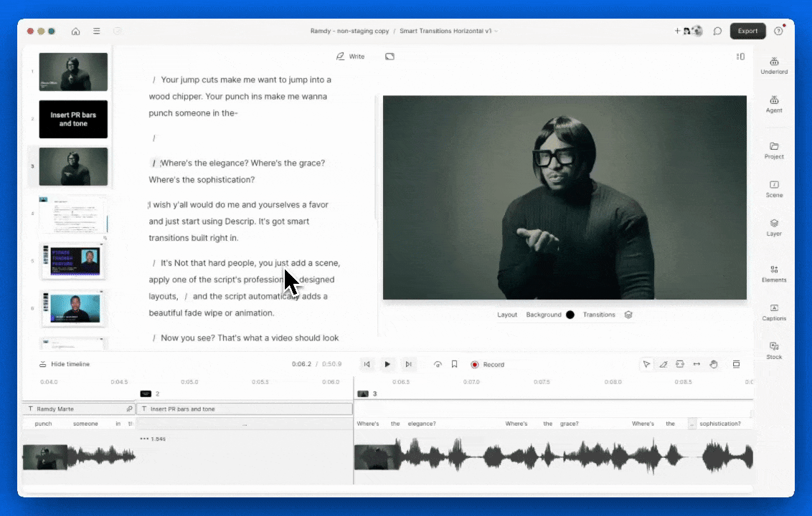Expand the Project panel
Viewport: 812px width, 516px height.
774,151
